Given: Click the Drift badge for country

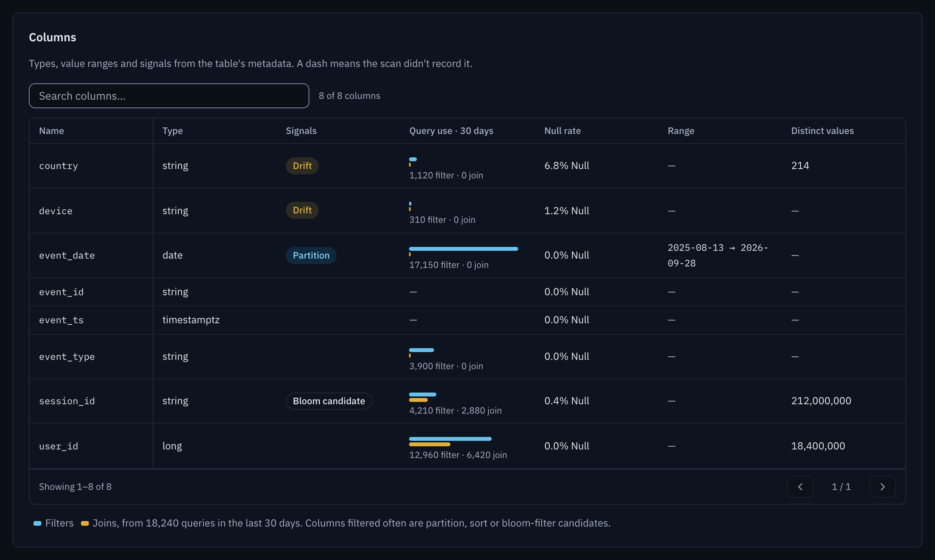Looking at the screenshot, I should point(302,166).
